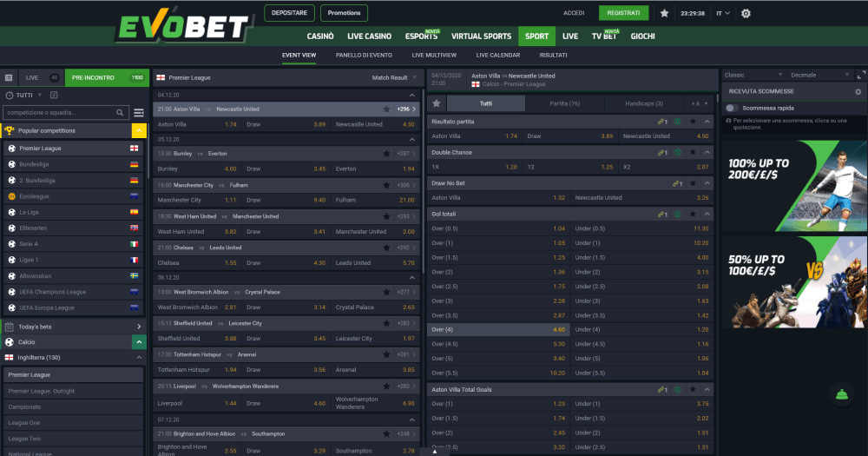The height and width of the screenshot is (456, 868).
Task: Select League One under Inghilterra
Action: (73, 423)
